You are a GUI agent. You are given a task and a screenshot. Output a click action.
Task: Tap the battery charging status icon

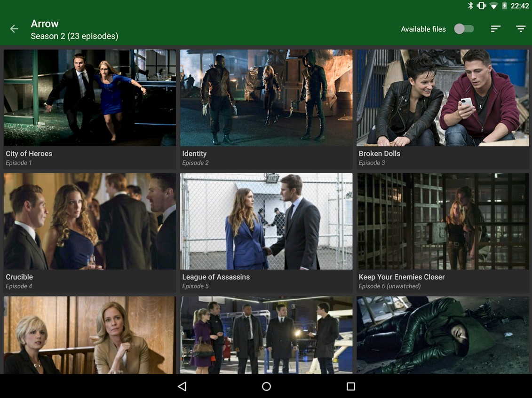[x=505, y=6]
